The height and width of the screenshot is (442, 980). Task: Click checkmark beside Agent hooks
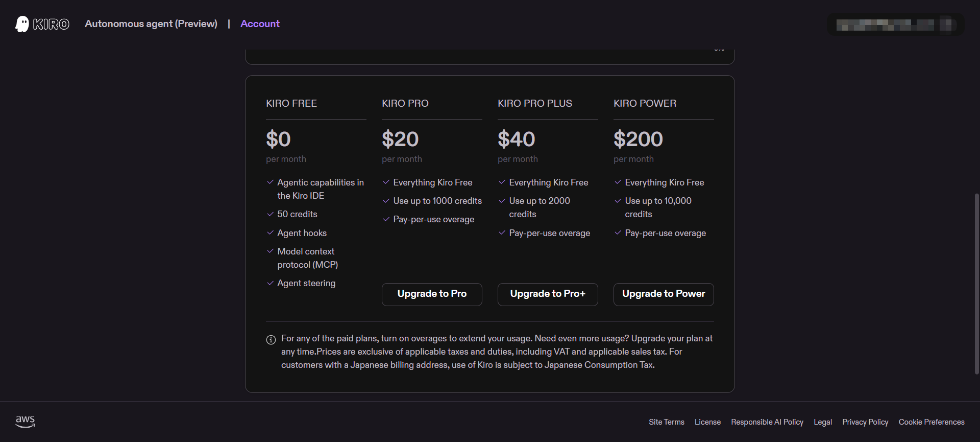[271, 233]
